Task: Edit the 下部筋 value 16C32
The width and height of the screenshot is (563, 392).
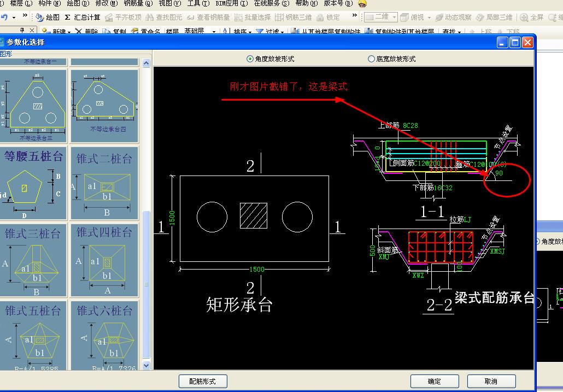Action: [x=443, y=188]
